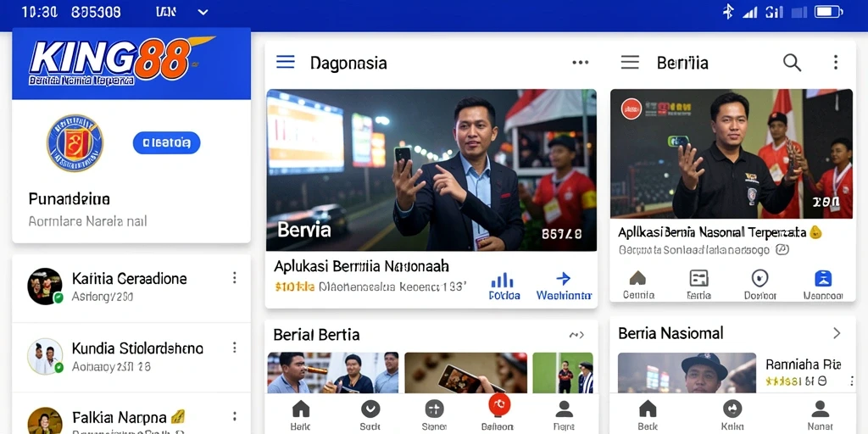Open three-dot options in Dagonasia header
Screen dimensions: 868x434
(580, 63)
